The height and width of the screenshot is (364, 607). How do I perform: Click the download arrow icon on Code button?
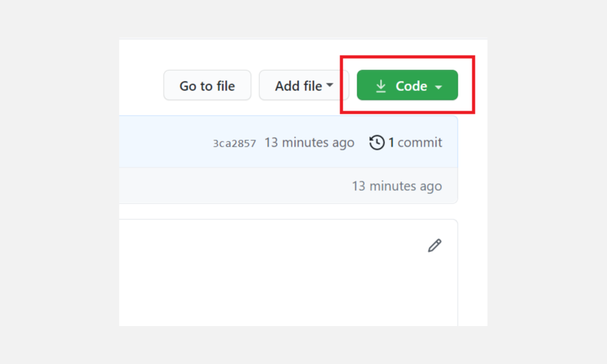(x=381, y=86)
